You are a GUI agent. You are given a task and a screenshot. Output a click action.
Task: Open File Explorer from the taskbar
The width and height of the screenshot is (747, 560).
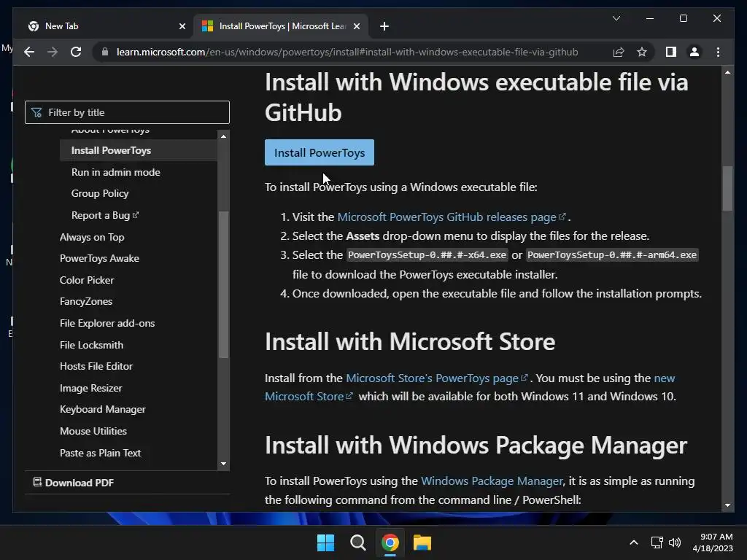(x=422, y=542)
